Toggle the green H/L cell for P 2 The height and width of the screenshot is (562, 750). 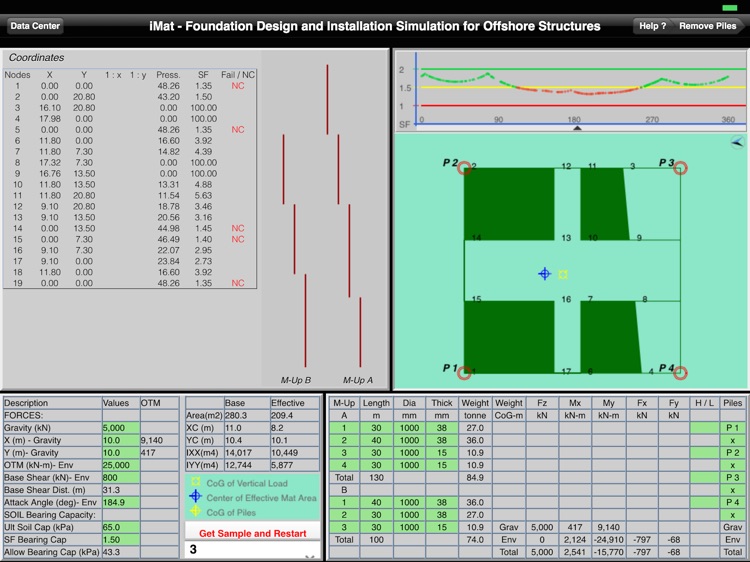[704, 452]
